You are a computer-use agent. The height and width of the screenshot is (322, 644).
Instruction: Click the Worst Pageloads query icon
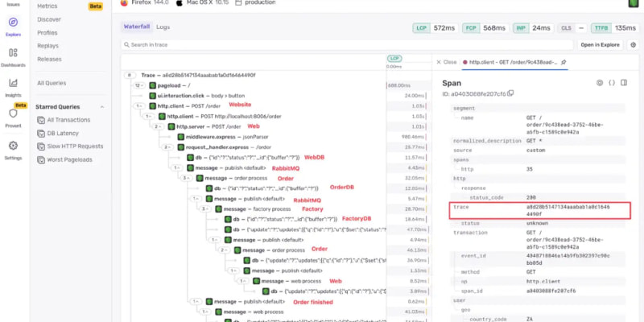[x=41, y=159]
